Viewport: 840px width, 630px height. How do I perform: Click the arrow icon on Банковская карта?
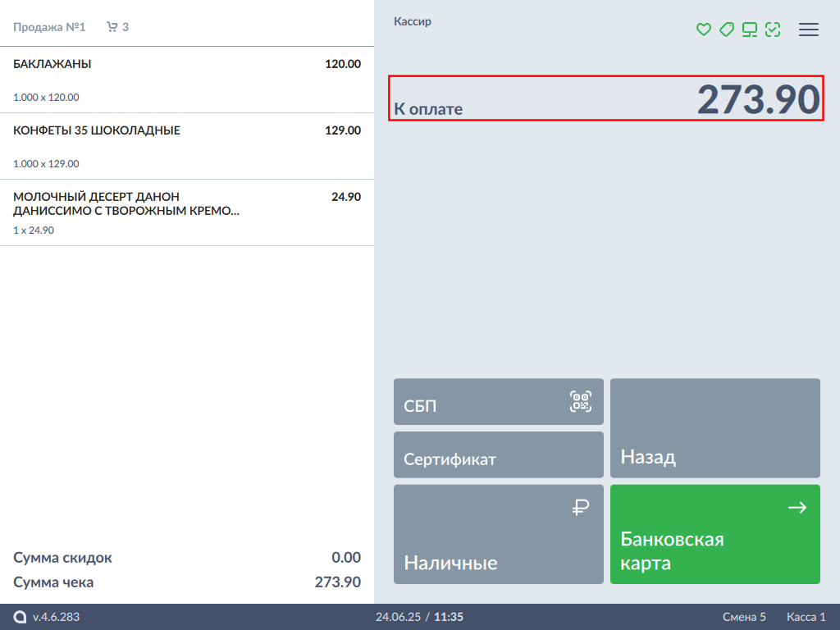click(x=797, y=508)
